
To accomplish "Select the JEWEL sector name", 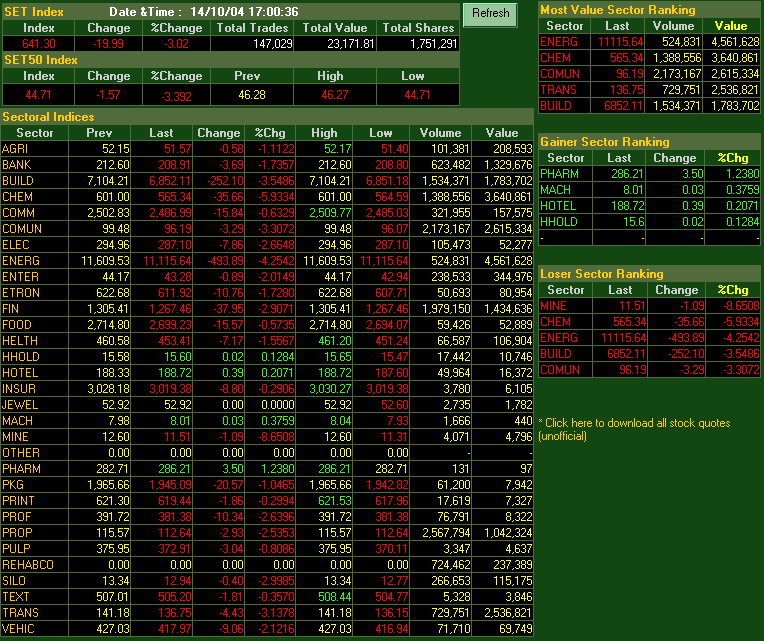I will click(20, 405).
